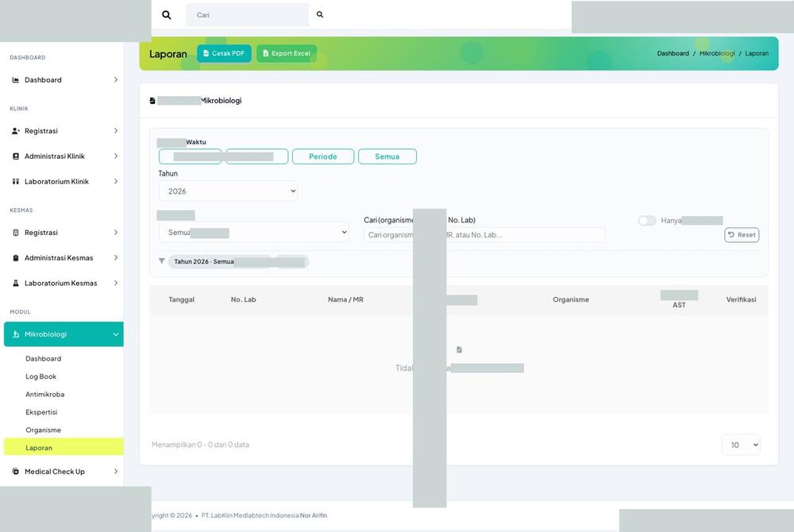Select the Periode time filter button
The height and width of the screenshot is (532, 794).
click(x=323, y=156)
